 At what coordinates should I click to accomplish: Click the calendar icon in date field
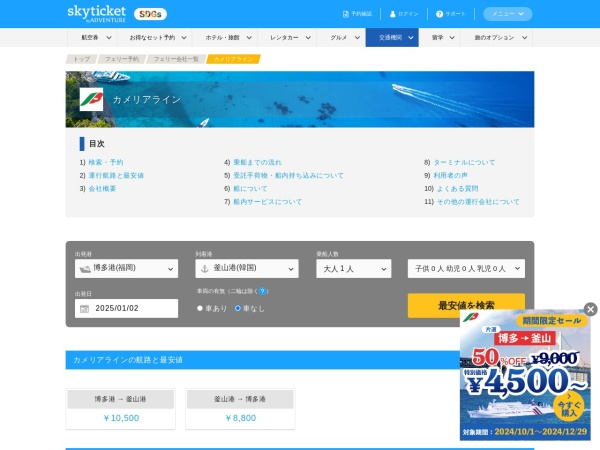click(84, 308)
